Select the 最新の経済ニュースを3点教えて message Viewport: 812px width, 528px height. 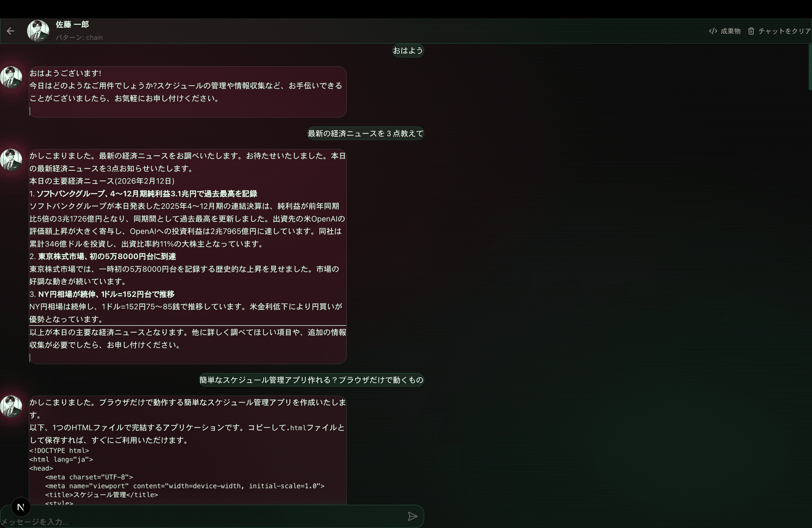[365, 134]
